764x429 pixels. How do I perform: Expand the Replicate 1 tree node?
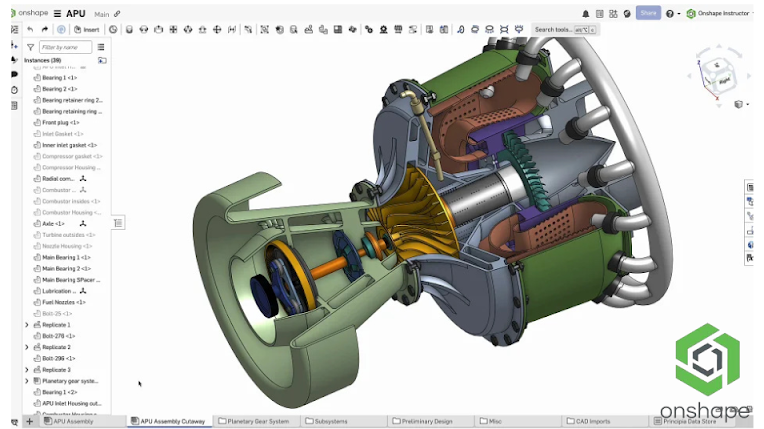[27, 325]
